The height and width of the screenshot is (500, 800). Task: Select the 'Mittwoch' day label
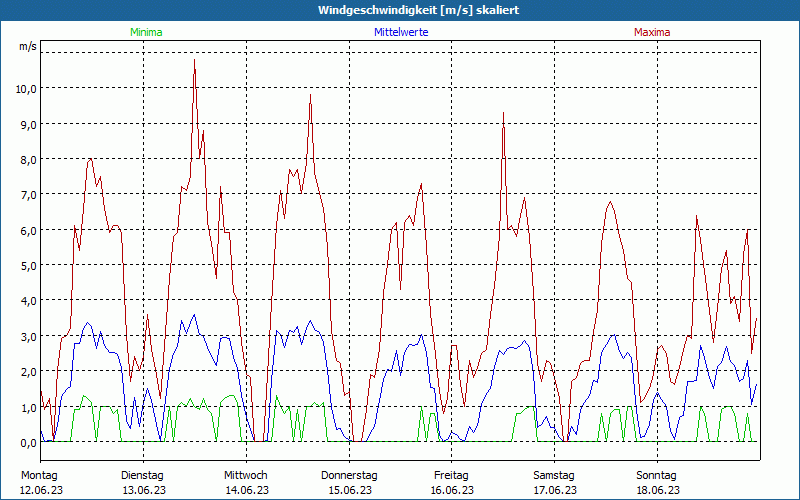[x=245, y=475]
